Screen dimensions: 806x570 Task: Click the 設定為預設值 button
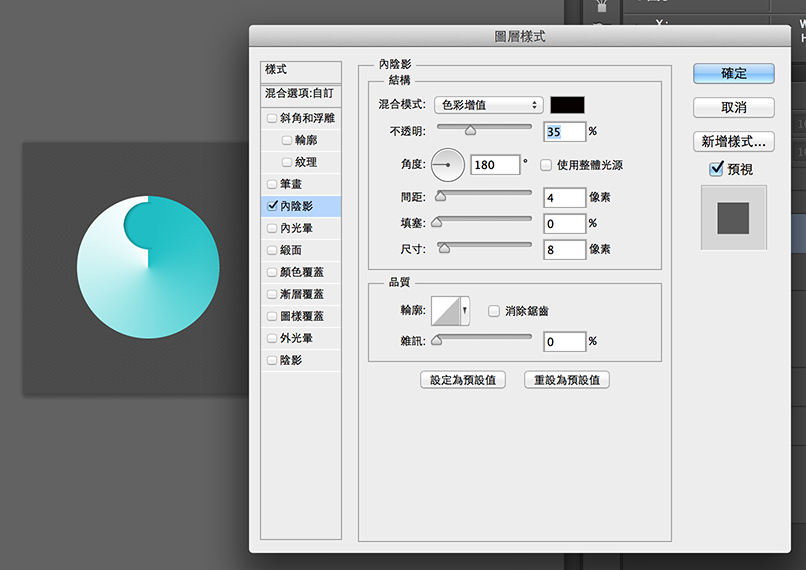[x=463, y=380]
